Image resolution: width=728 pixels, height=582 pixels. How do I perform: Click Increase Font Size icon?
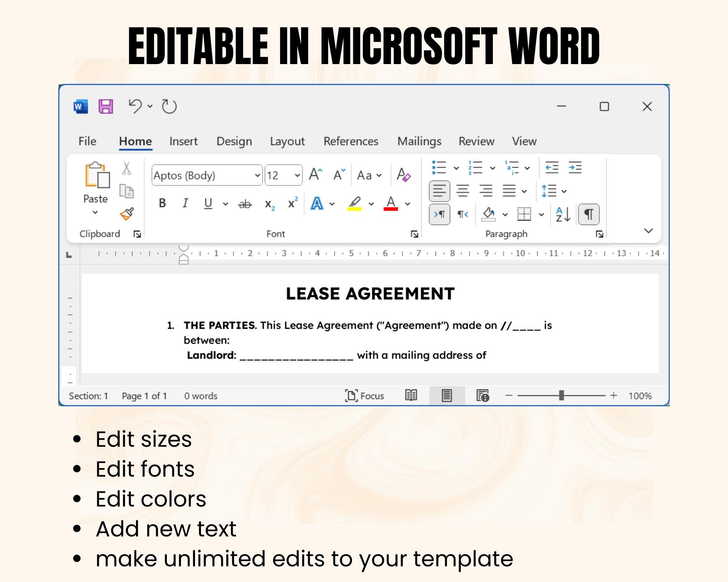pyautogui.click(x=316, y=175)
